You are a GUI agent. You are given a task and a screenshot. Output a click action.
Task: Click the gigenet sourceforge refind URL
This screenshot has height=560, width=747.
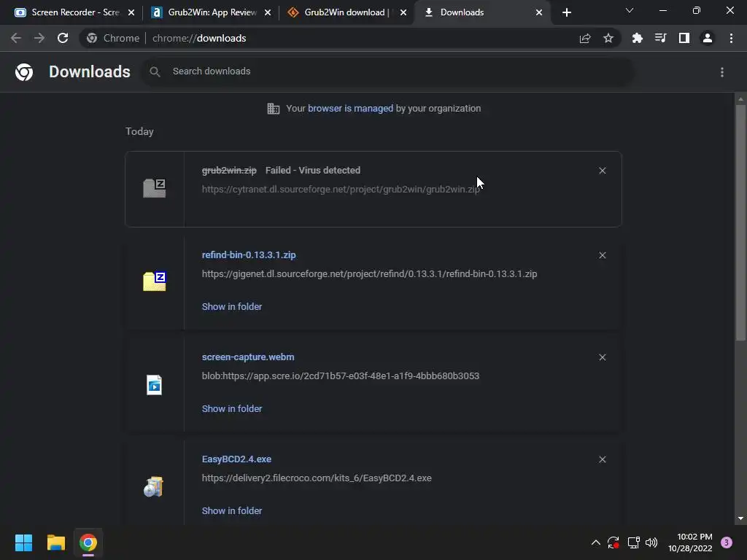point(369,274)
